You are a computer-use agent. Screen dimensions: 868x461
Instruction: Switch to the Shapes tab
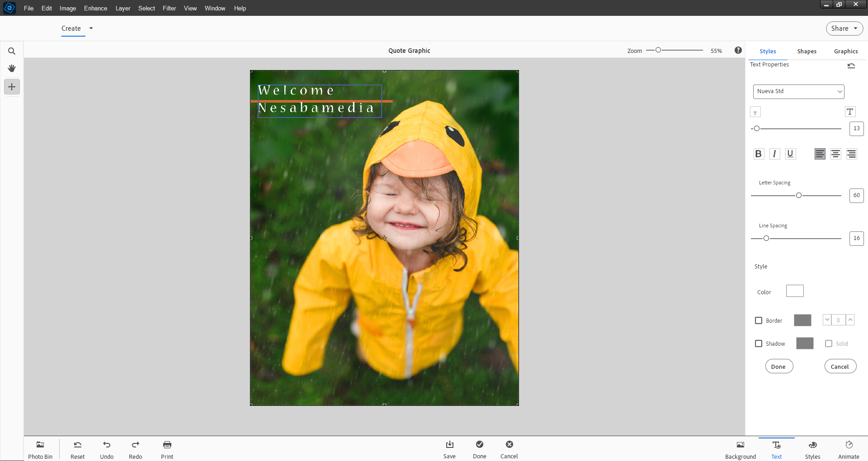807,51
